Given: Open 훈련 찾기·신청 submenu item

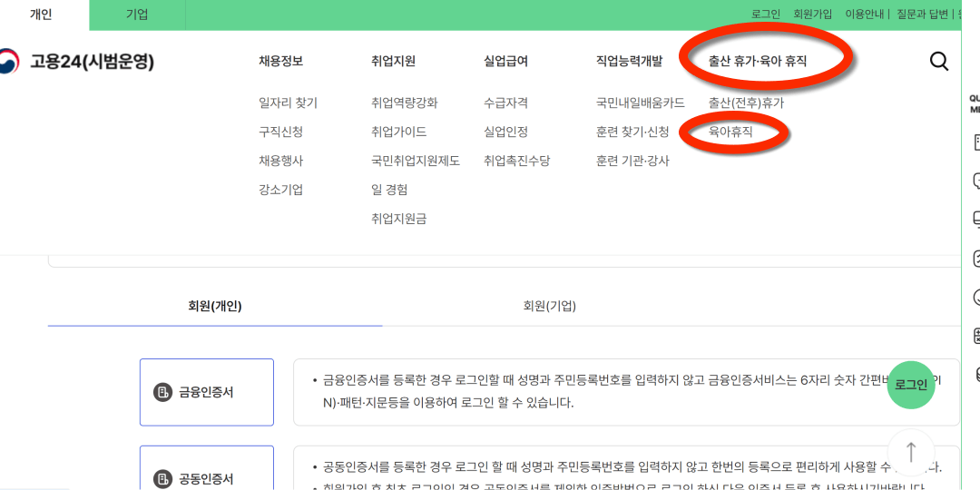Looking at the screenshot, I should pos(632,132).
